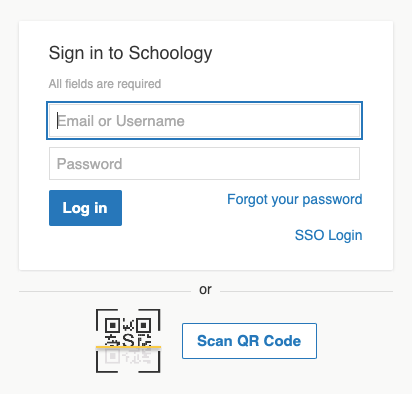Screen dimensions: 412x394
Task: Click the QR code scanner icon
Action: tap(128, 341)
